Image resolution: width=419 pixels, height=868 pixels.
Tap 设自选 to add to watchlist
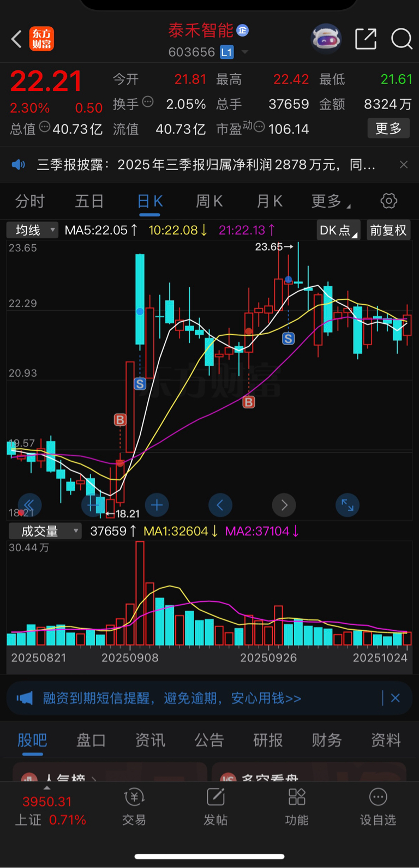point(378,807)
